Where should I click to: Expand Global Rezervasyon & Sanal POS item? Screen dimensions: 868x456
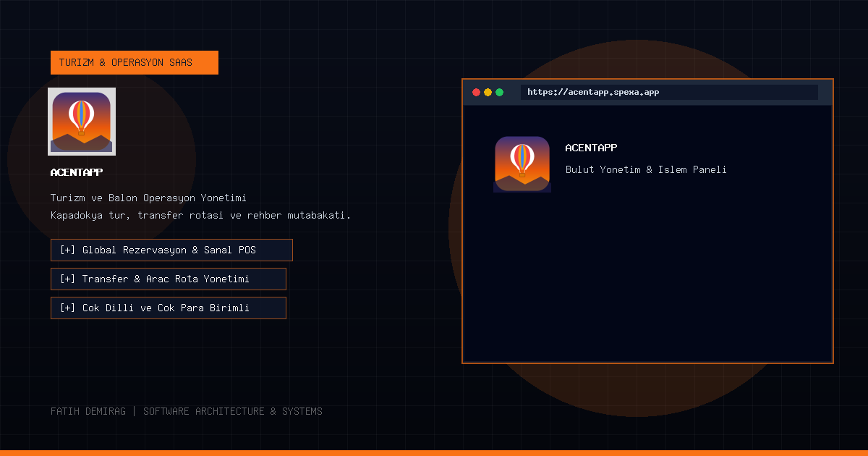[x=171, y=250]
